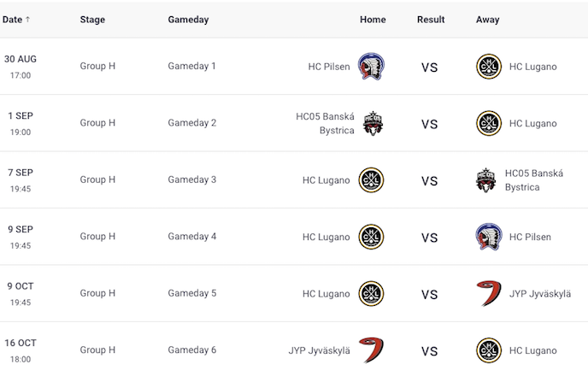Open JYP Jyväskylä away team link, 9 OCT
The width and height of the screenshot is (588, 376).
click(540, 294)
